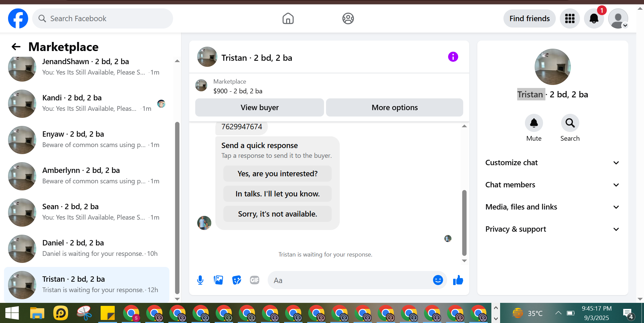
Task: Toggle the purple conversation info icon
Action: [x=453, y=57]
